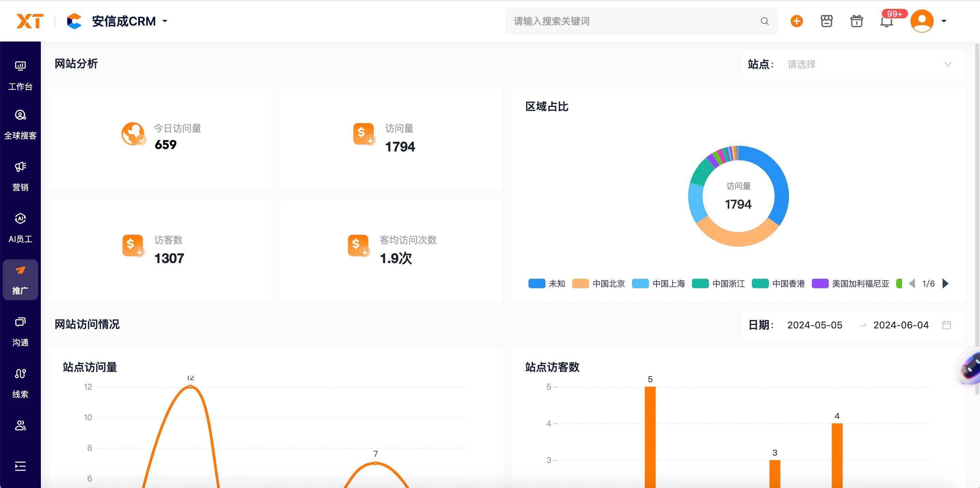The image size is (980, 488).
Task: Click the 访问量 dollar icon
Action: 364,134
